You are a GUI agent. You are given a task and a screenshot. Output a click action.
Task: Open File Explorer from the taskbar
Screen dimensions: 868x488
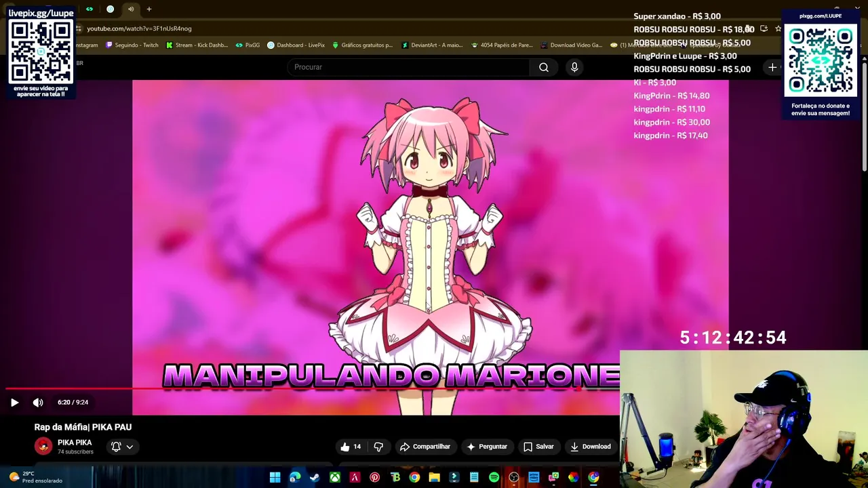pyautogui.click(x=434, y=478)
